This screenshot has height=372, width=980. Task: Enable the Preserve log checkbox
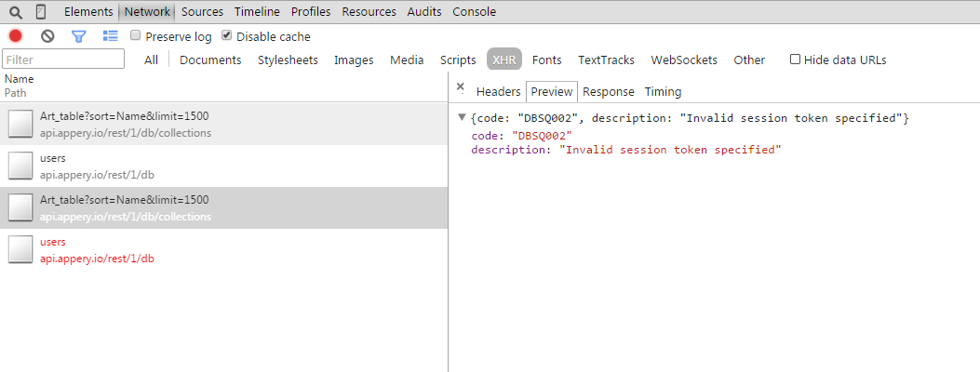[136, 36]
